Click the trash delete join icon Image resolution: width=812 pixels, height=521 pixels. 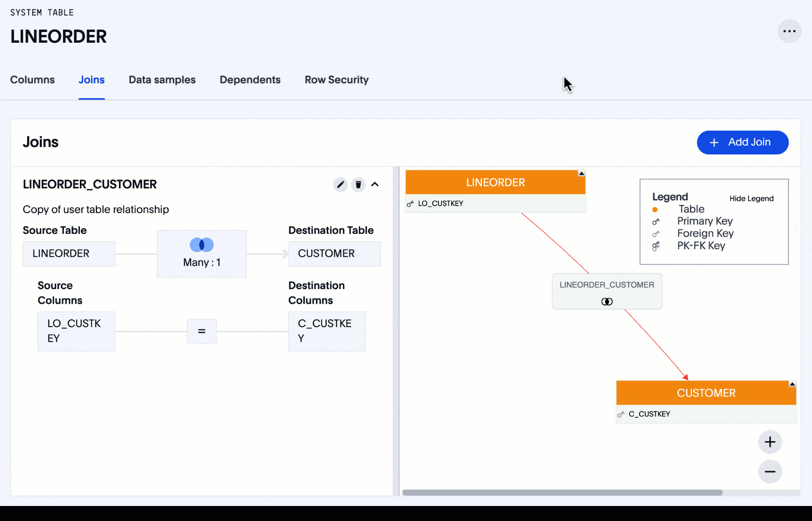(358, 184)
